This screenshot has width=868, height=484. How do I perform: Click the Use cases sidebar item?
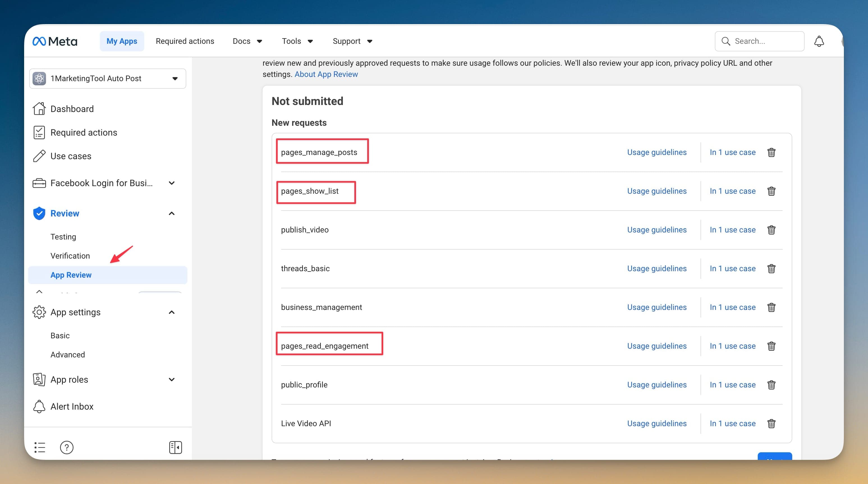(x=71, y=156)
